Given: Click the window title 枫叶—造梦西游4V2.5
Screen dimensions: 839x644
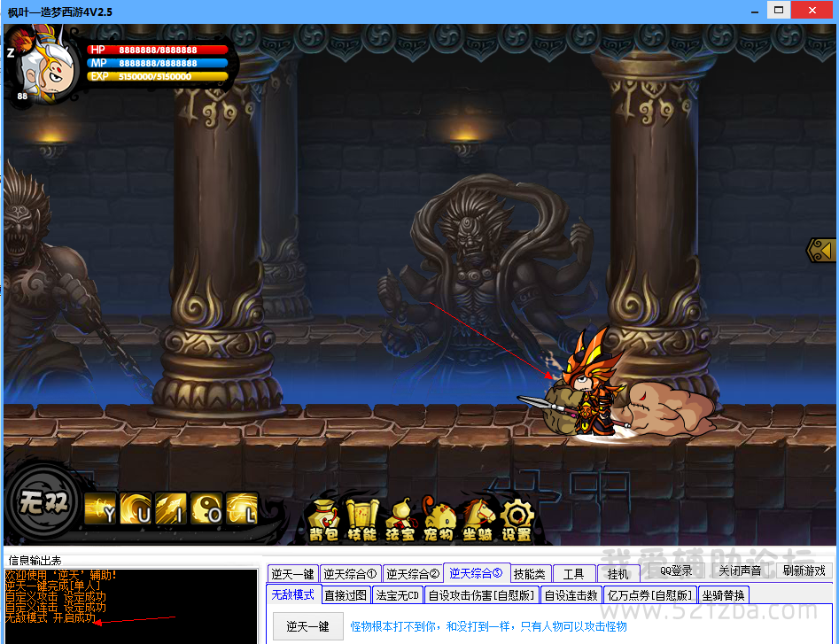Looking at the screenshot, I should point(60,12).
